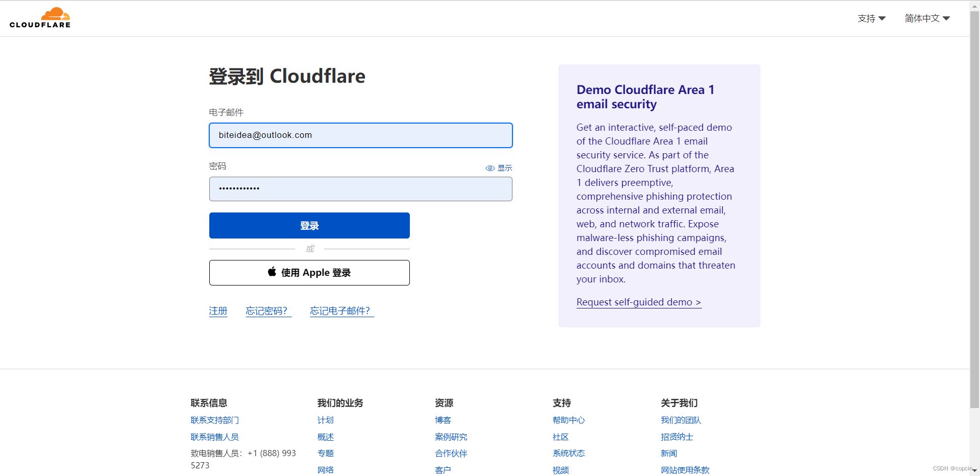
Task: Open 社区 footer link
Action: (x=560, y=437)
